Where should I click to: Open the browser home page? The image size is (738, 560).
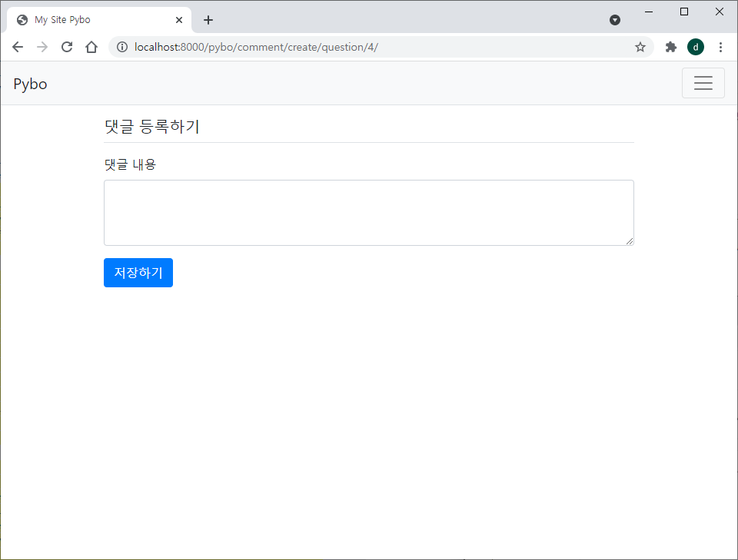pyautogui.click(x=91, y=47)
